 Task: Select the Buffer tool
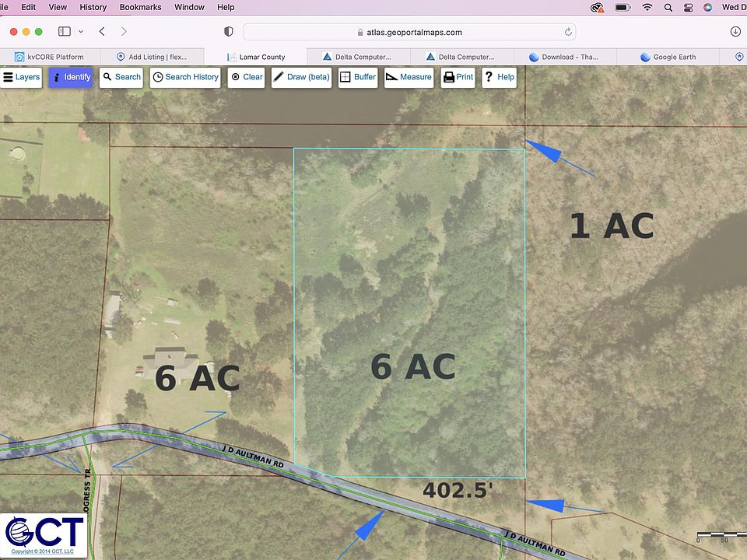358,77
